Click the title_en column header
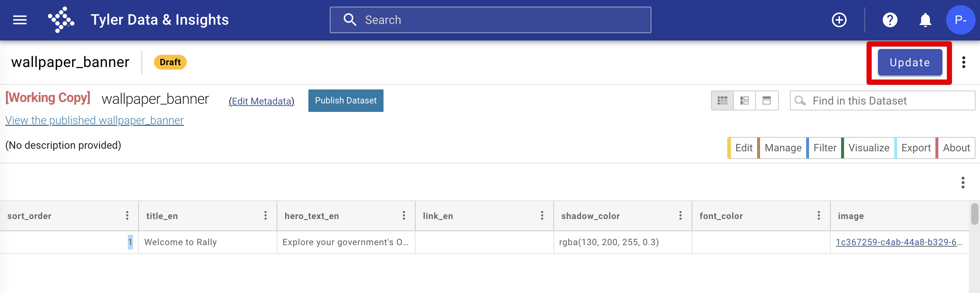This screenshot has height=293, width=980. tap(207, 216)
